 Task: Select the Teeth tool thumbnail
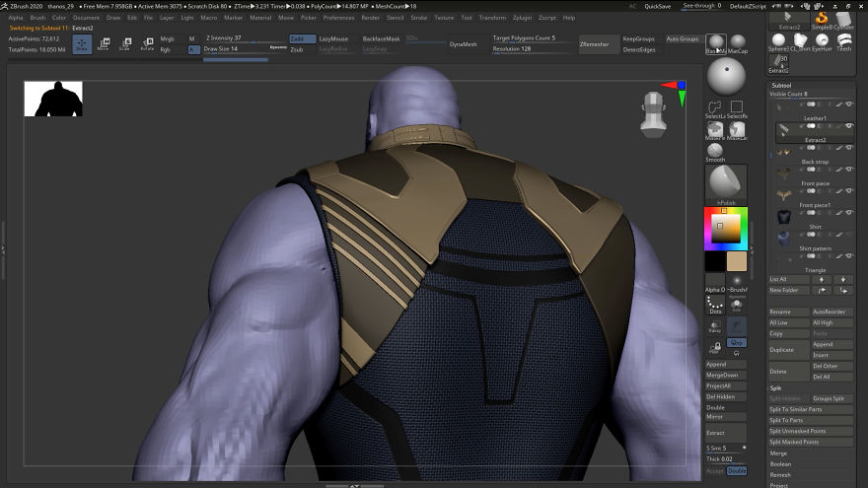pyautogui.click(x=843, y=42)
